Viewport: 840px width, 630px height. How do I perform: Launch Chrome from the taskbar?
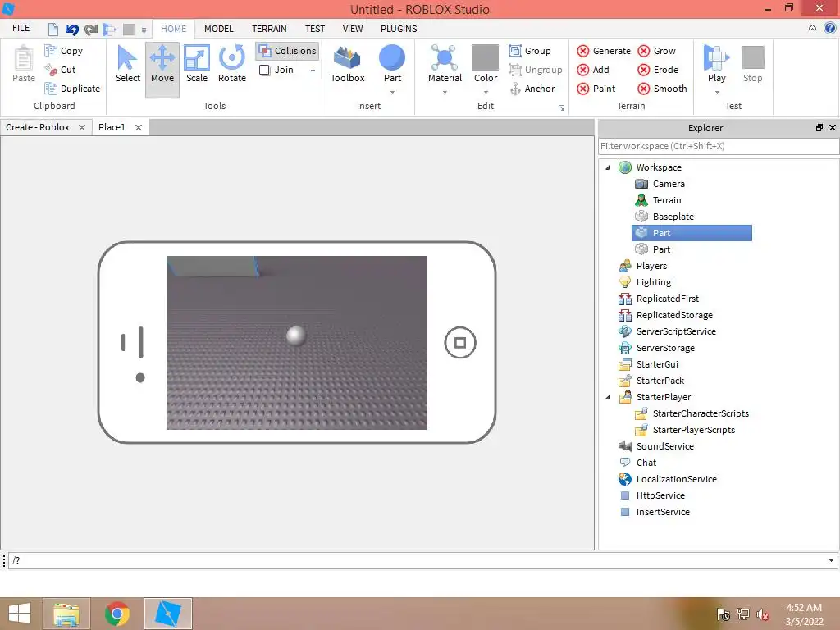[116, 614]
